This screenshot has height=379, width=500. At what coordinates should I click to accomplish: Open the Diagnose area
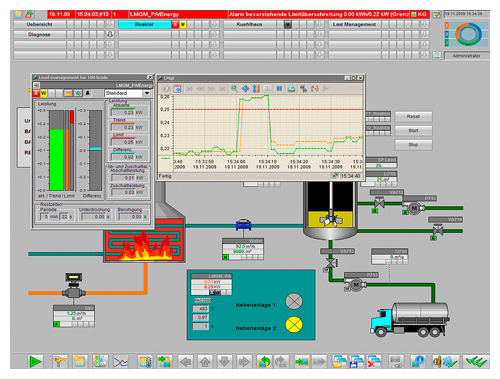pos(40,34)
